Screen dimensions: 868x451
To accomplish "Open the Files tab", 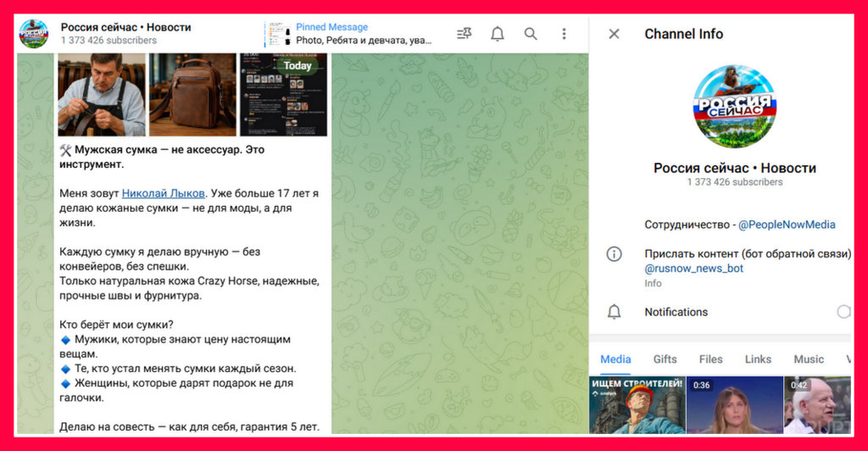I will coord(710,359).
